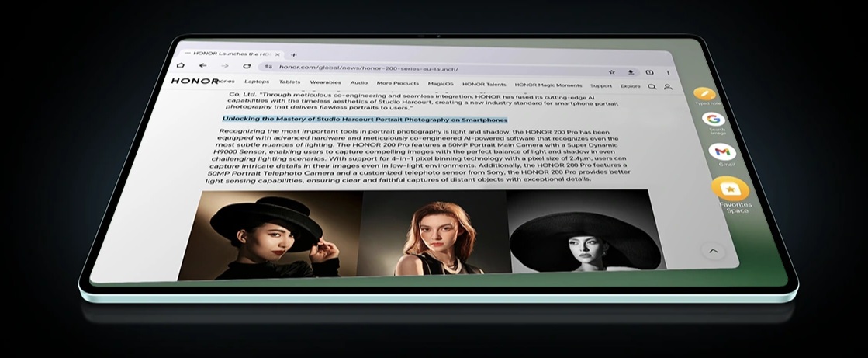This screenshot has height=358, width=868.
Task: Click highlighted heading Unlocking the Mastery
Action: coord(365,119)
